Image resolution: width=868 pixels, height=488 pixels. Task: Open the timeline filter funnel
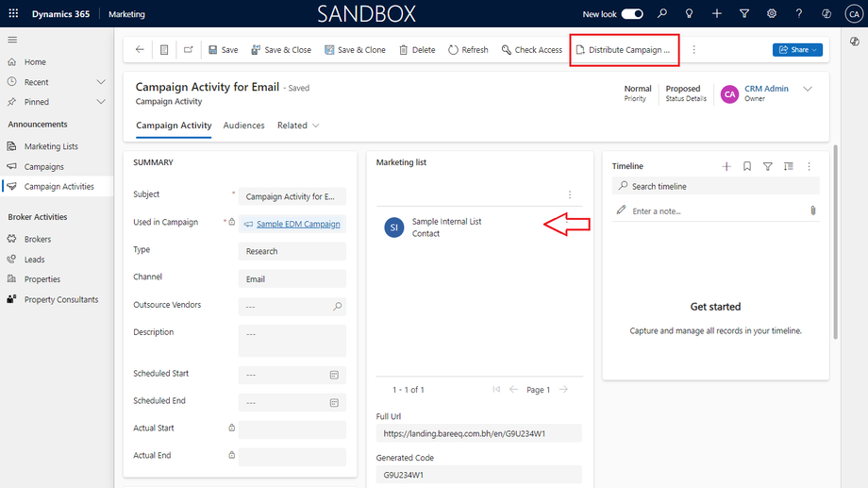click(768, 166)
